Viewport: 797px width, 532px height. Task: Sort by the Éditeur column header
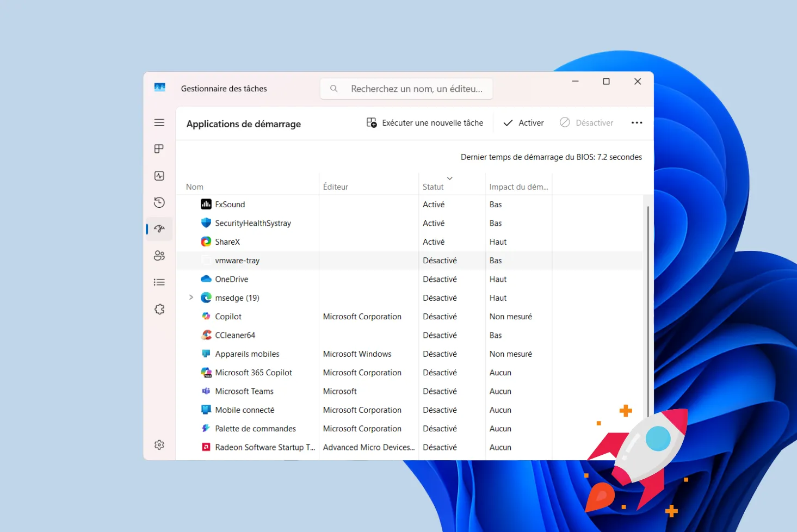(x=336, y=187)
